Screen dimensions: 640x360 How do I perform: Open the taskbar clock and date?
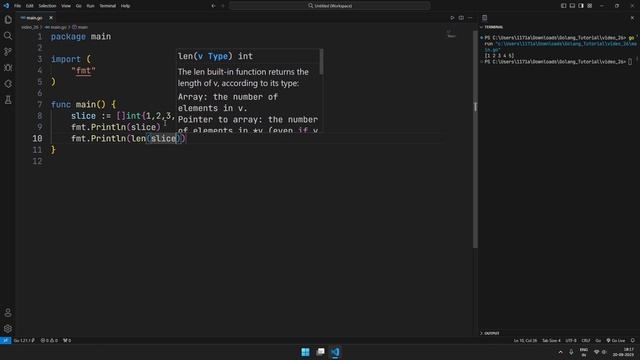click(623, 352)
